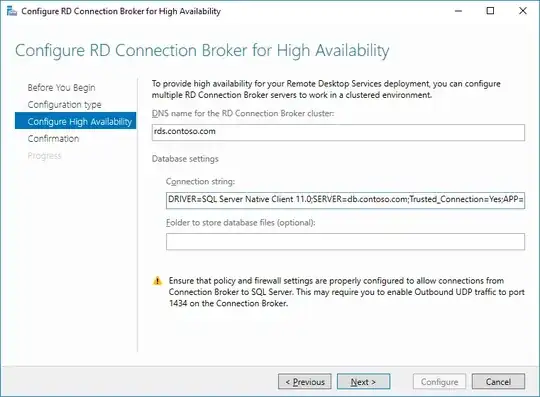Viewport: 540px width, 397px height.
Task: Maximize the wizard window
Action: tap(490, 11)
